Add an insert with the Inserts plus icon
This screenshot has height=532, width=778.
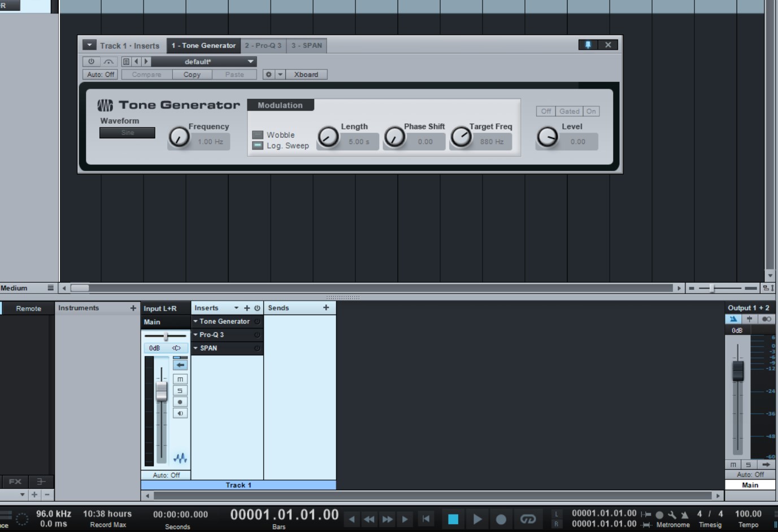click(247, 308)
